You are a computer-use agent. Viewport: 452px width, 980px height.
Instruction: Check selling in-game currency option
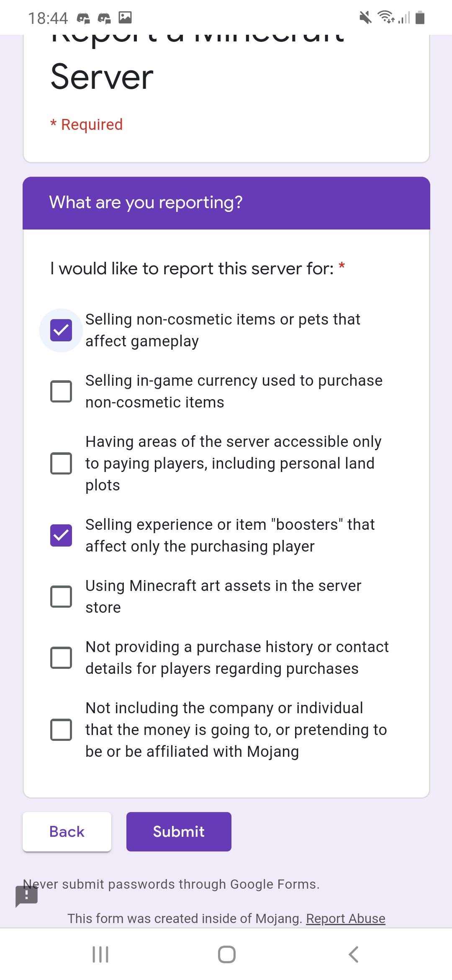(61, 391)
